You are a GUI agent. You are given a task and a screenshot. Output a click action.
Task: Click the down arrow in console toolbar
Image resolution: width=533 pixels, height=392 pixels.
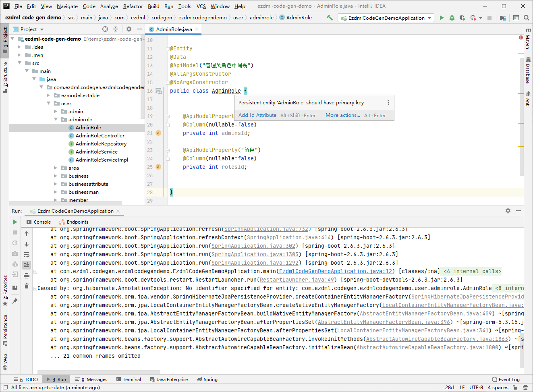[x=27, y=244]
